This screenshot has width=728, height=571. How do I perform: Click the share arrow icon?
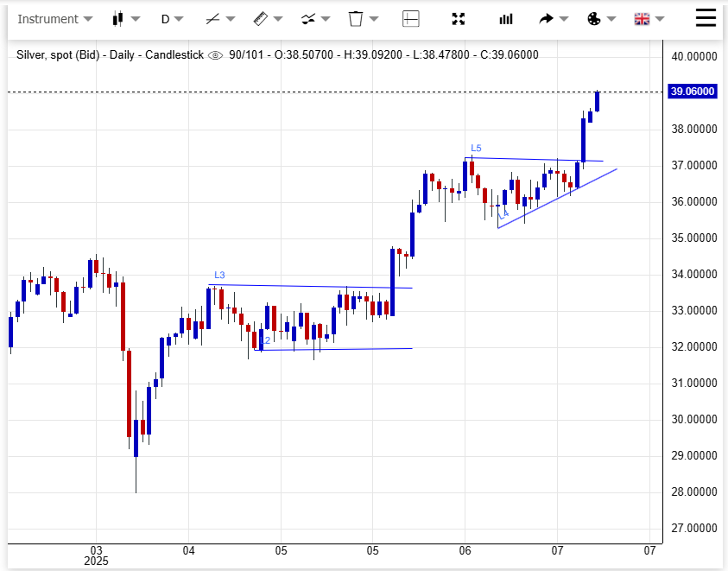coord(546,19)
